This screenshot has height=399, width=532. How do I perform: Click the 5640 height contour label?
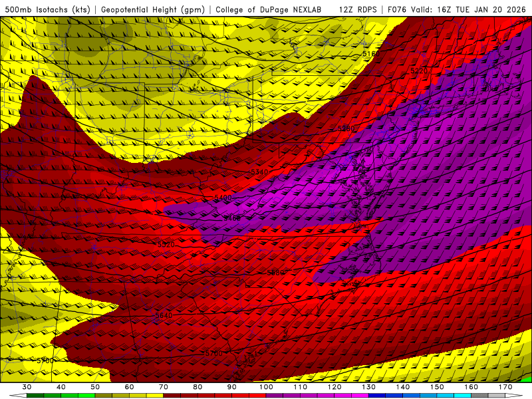click(164, 315)
